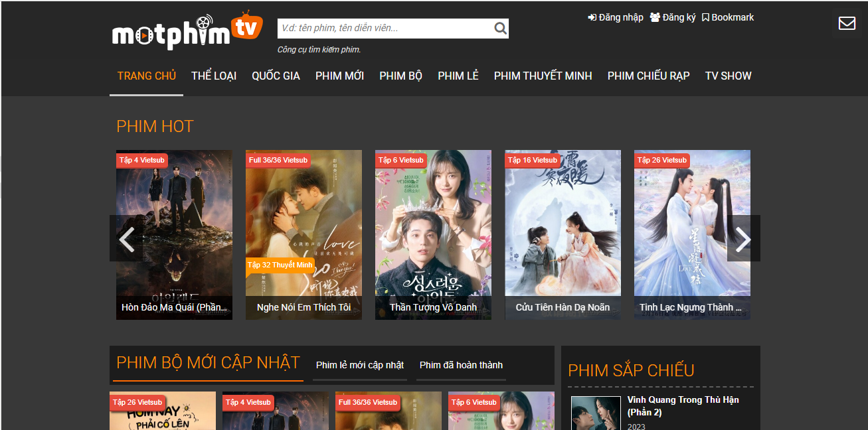Select PHIM BỘ in navigation

pos(400,76)
